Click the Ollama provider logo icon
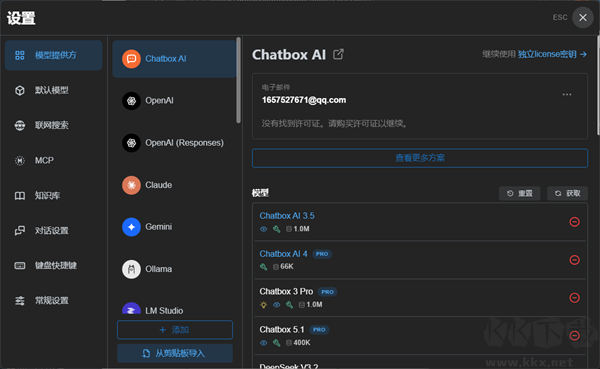This screenshot has width=600, height=369. 131,269
